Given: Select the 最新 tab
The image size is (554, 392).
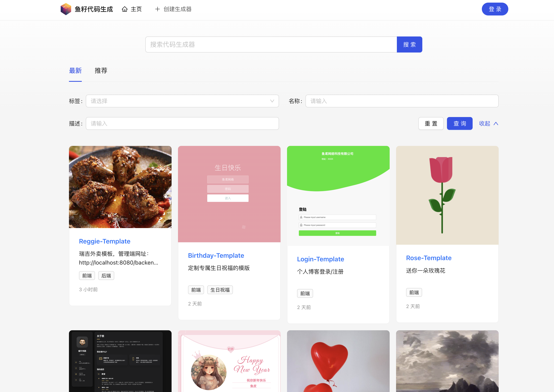Looking at the screenshot, I should click(75, 71).
